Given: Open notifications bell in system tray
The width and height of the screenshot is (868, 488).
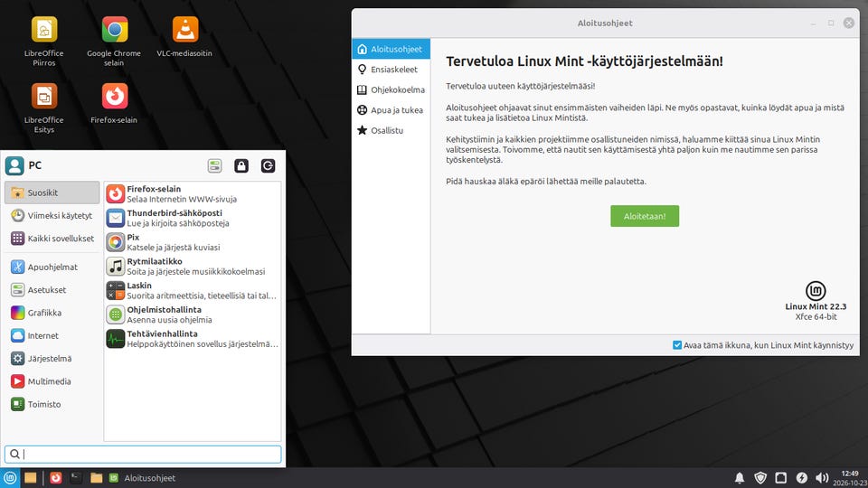Looking at the screenshot, I should (x=739, y=477).
